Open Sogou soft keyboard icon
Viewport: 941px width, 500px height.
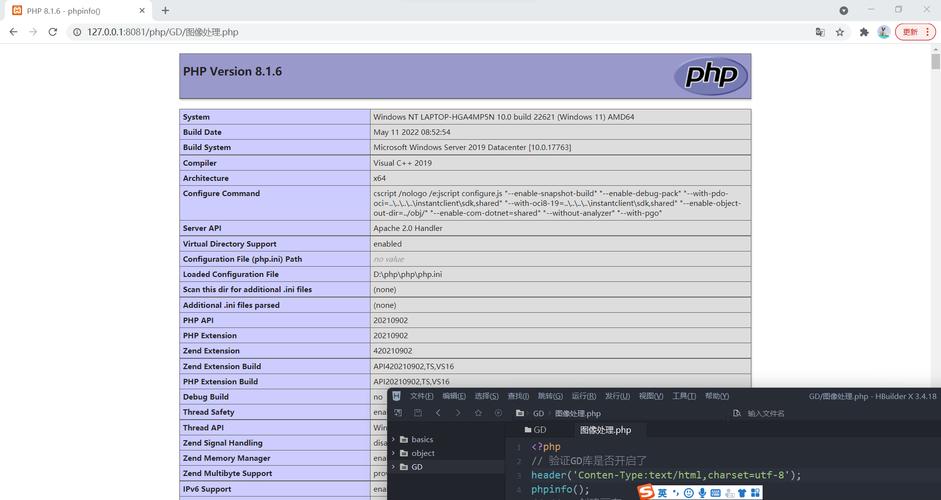(x=715, y=493)
